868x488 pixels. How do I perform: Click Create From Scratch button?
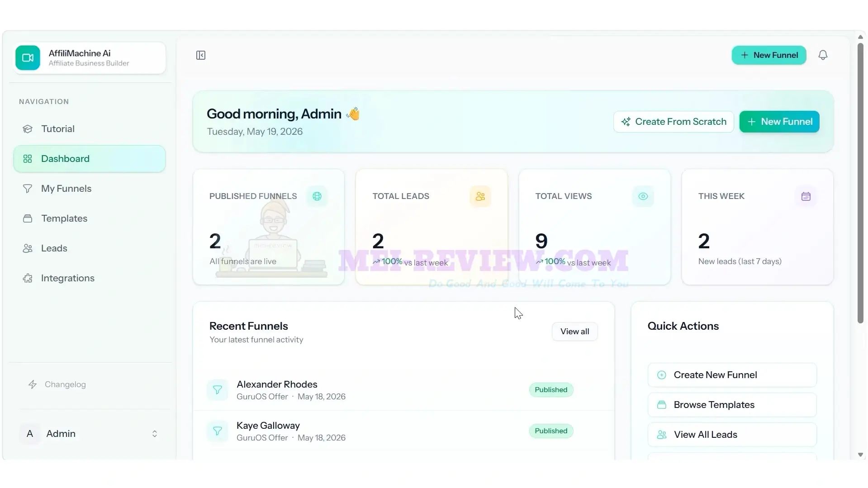click(x=674, y=122)
